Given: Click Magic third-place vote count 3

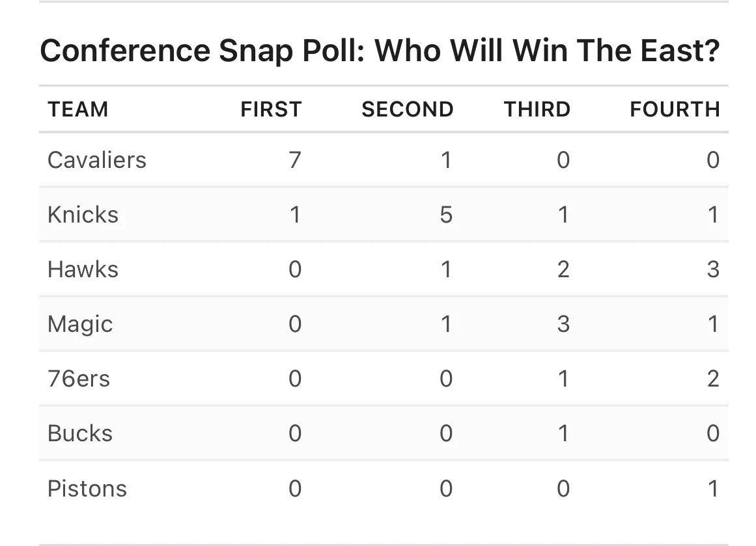Looking at the screenshot, I should coord(563,324).
